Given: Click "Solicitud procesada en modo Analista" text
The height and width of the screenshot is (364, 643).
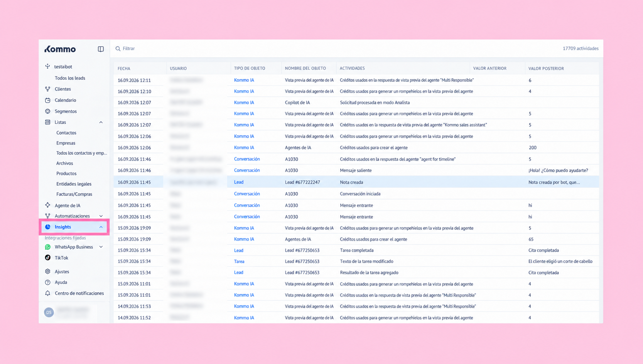Looking at the screenshot, I should (x=375, y=103).
